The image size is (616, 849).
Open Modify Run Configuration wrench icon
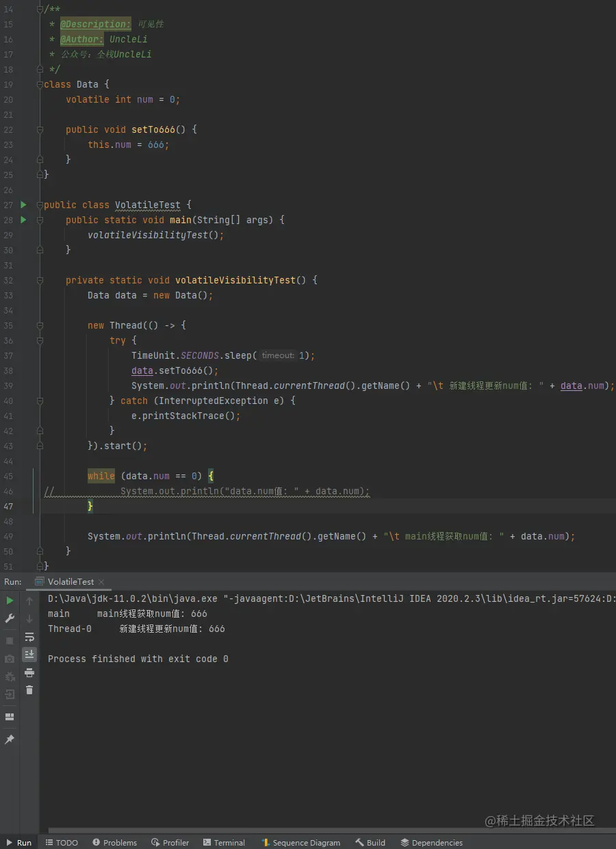10,618
